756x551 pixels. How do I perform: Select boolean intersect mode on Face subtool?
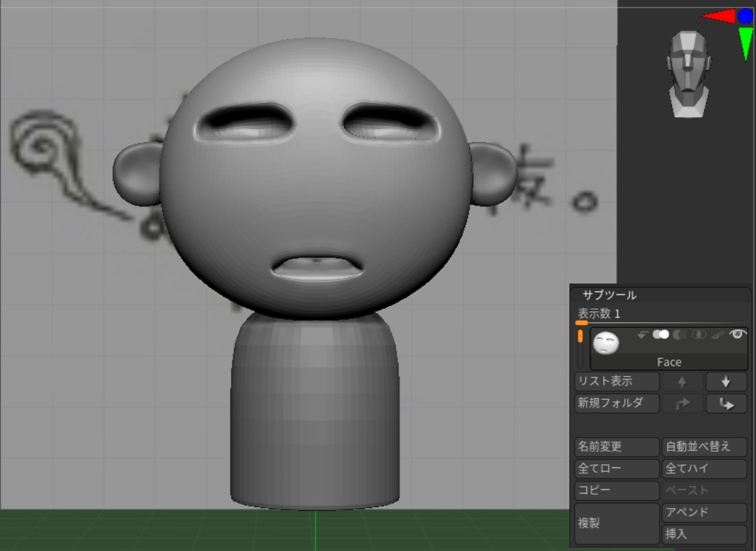698,335
